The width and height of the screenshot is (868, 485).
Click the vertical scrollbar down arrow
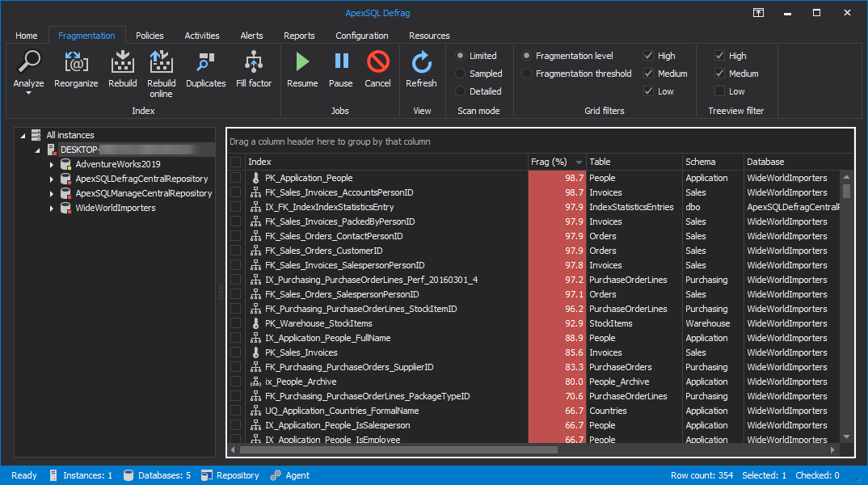pos(846,436)
